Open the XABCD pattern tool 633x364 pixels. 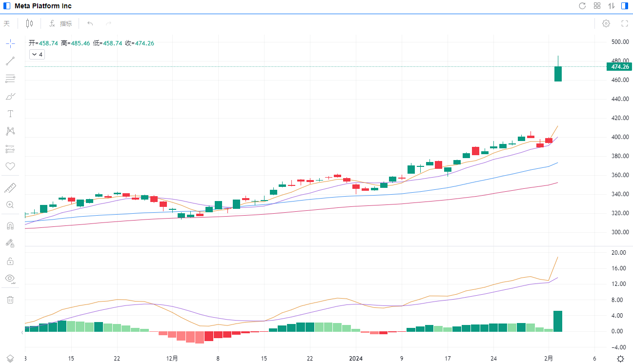[x=10, y=131]
